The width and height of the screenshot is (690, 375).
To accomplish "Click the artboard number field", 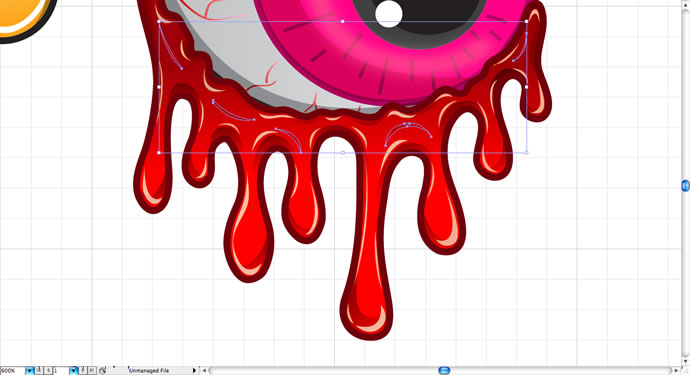I will tap(61, 371).
